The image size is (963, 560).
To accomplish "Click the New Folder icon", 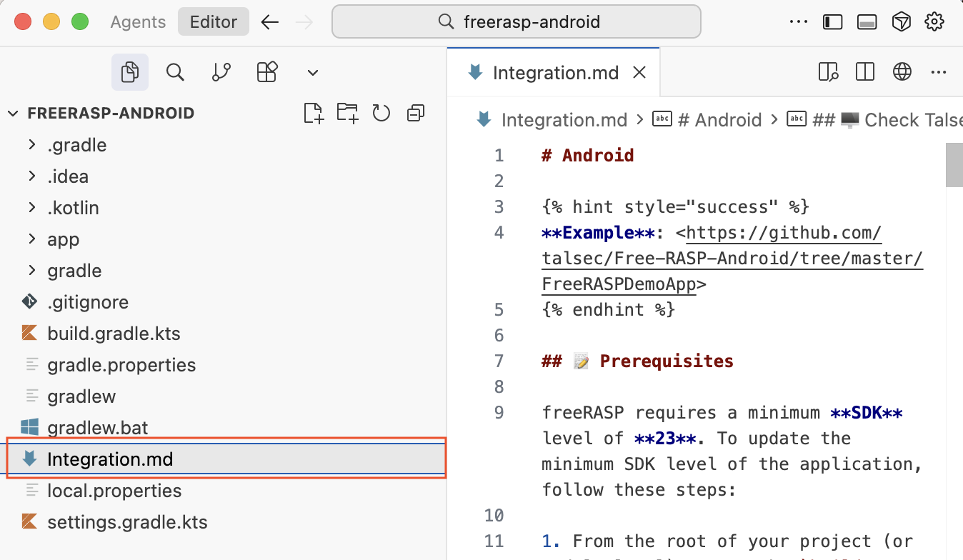I will point(348,113).
